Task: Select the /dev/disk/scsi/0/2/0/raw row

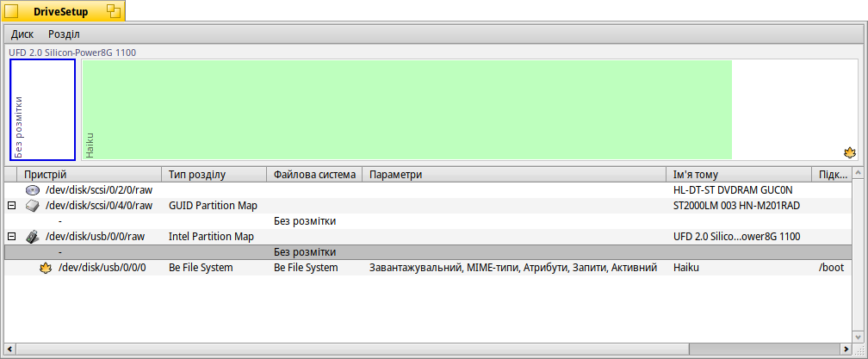Action: [x=428, y=190]
